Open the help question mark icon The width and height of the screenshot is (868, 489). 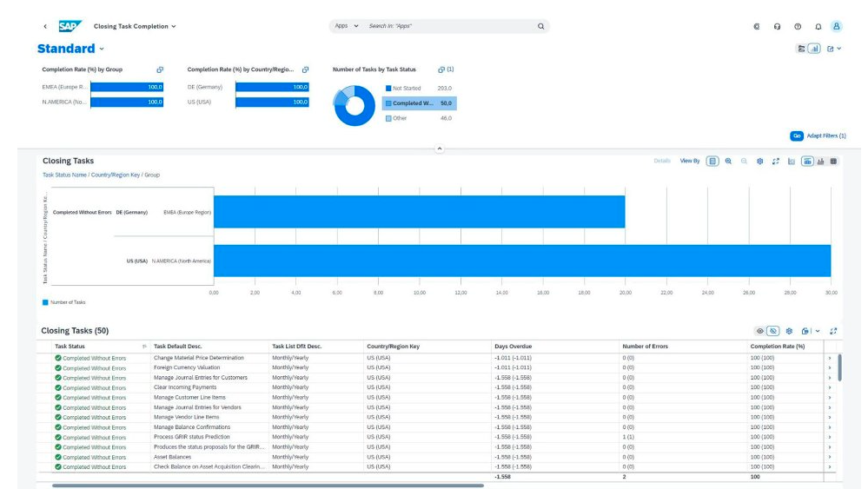(x=798, y=26)
